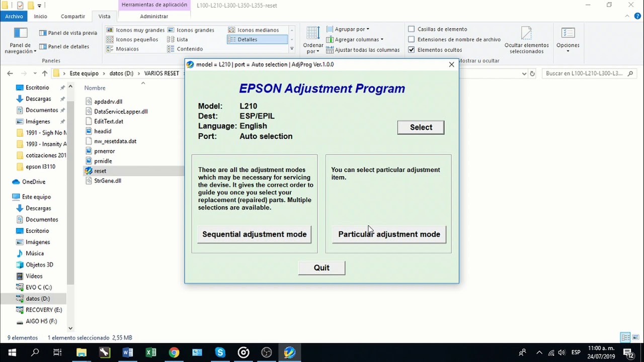Open Ordenar por dropdown
Viewport: 644px width, 362px height.
pyautogui.click(x=313, y=40)
